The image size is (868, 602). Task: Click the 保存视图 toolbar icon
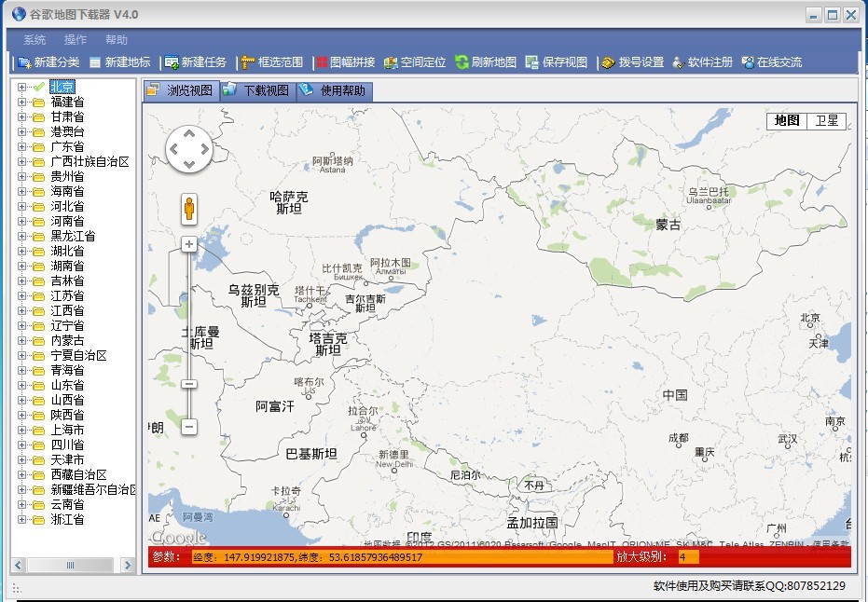[532, 62]
